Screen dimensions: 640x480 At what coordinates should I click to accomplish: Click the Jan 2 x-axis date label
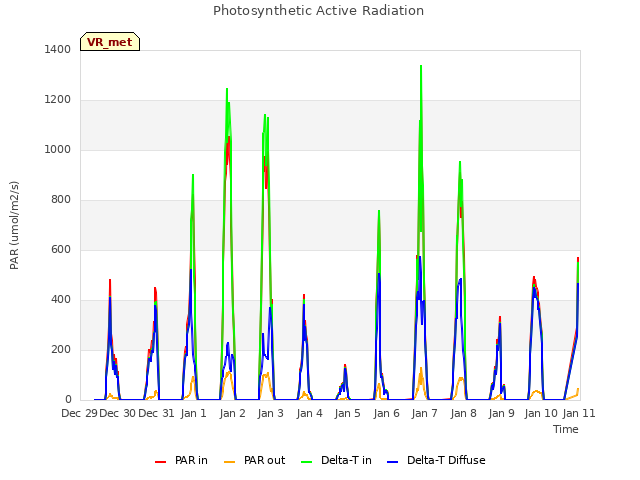(232, 413)
